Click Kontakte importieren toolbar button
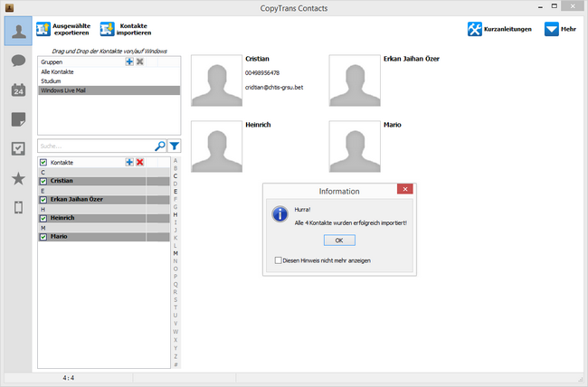Screen dimensions: 588x387 coord(126,29)
